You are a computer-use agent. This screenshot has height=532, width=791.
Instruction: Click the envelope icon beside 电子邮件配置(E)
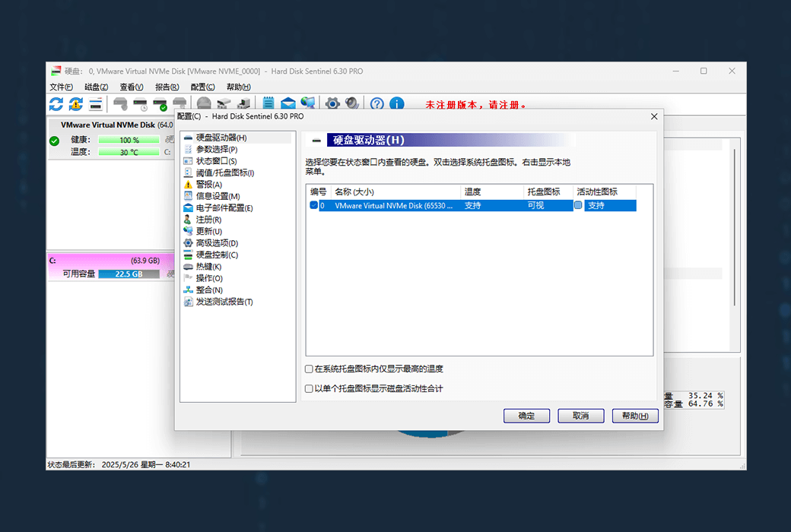[188, 207]
